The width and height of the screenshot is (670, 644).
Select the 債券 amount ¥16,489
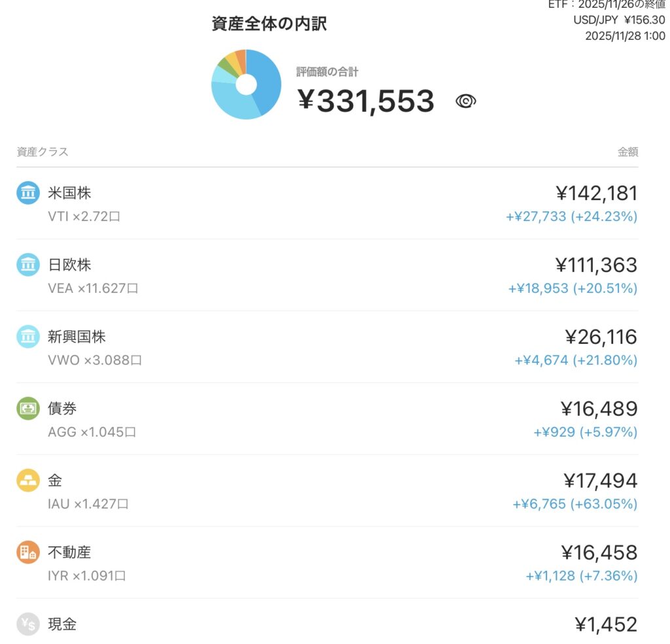599,409
